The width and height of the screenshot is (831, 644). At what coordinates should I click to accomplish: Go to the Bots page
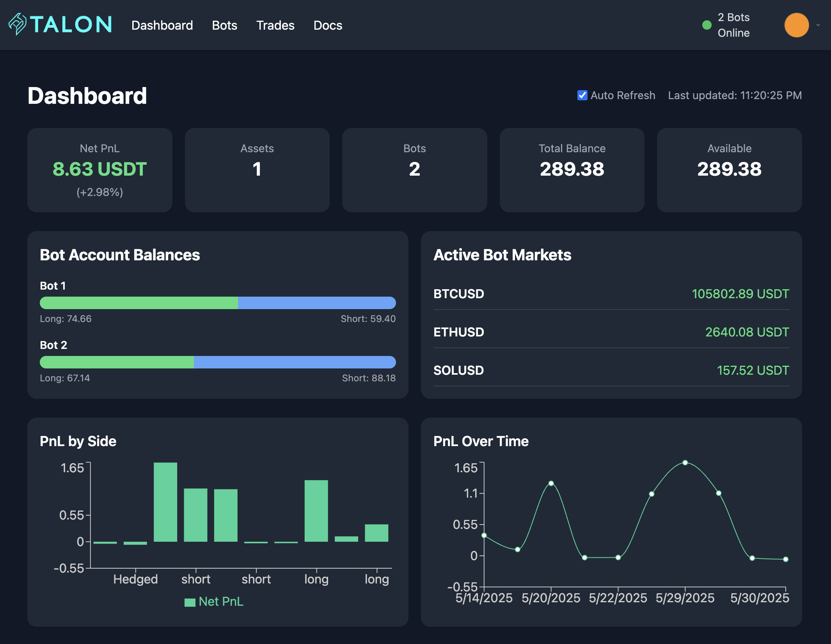(225, 25)
